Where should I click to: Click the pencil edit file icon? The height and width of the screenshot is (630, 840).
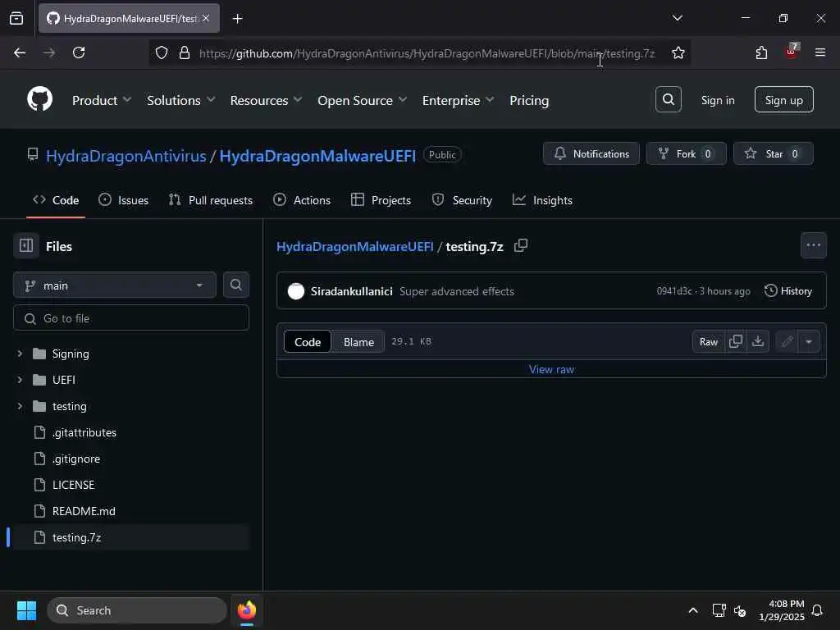tap(787, 341)
